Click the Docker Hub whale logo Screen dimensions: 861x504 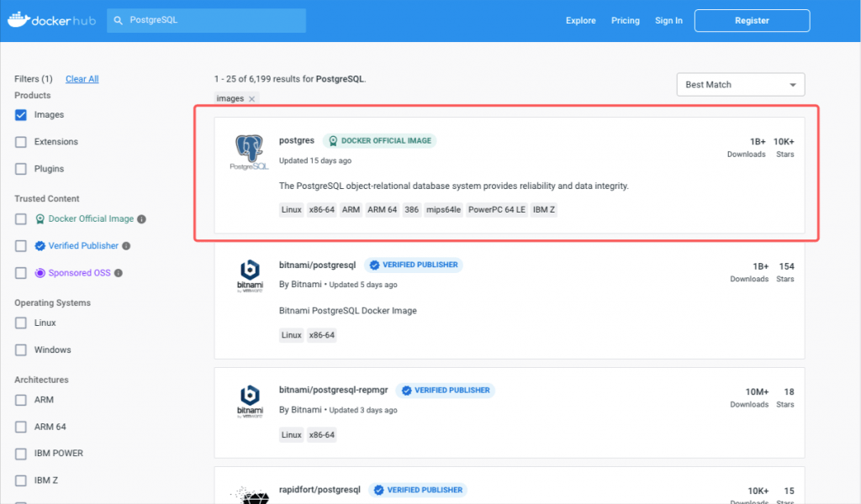18,20
